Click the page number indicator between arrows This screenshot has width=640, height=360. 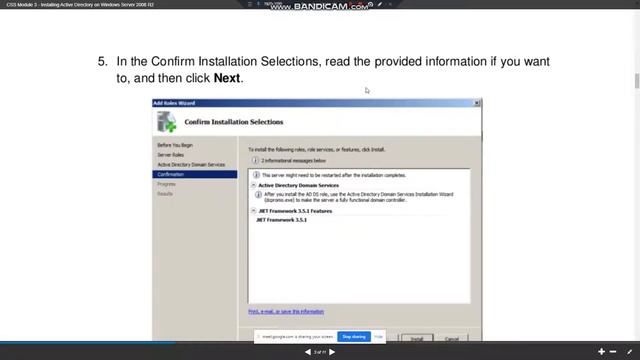click(x=320, y=352)
